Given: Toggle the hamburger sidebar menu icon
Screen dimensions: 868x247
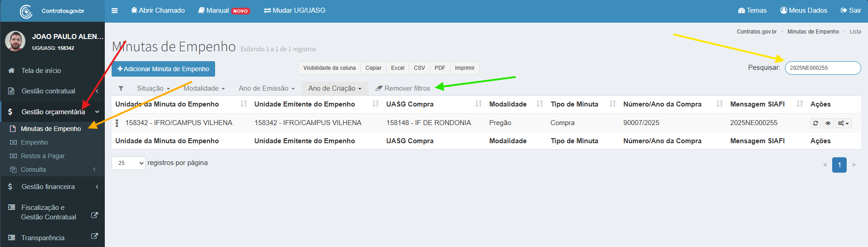Looking at the screenshot, I should (x=114, y=10).
